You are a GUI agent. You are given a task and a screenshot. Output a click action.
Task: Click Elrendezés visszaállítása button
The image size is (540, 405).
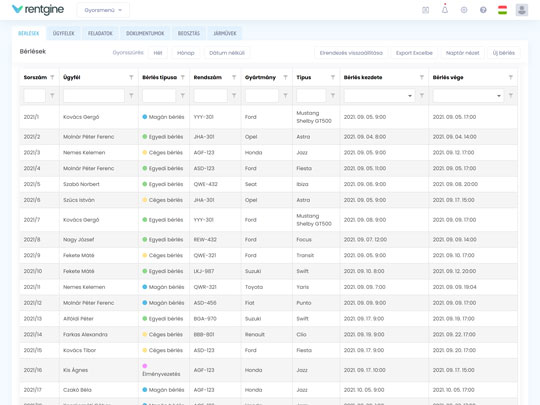pyautogui.click(x=351, y=53)
